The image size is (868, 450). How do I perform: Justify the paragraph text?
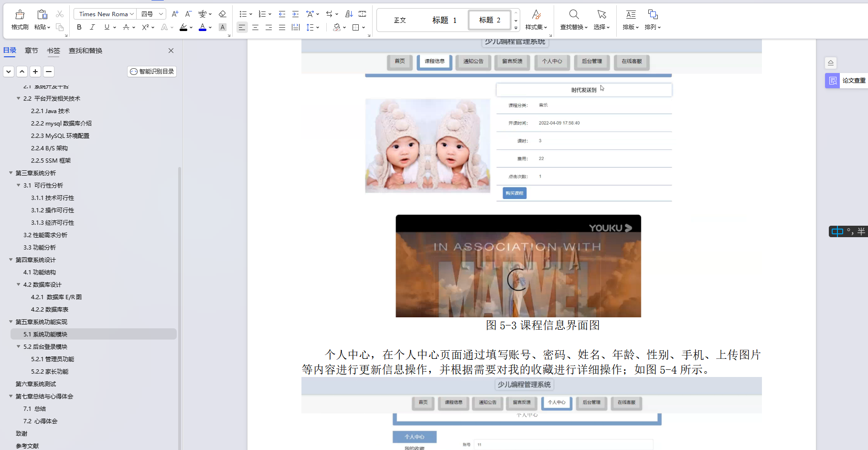point(282,27)
